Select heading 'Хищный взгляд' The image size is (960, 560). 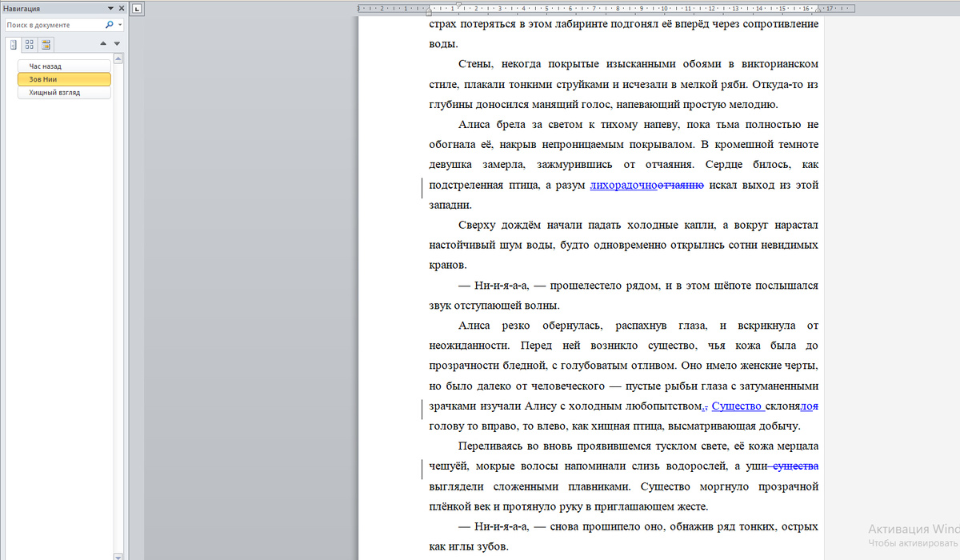(x=64, y=92)
